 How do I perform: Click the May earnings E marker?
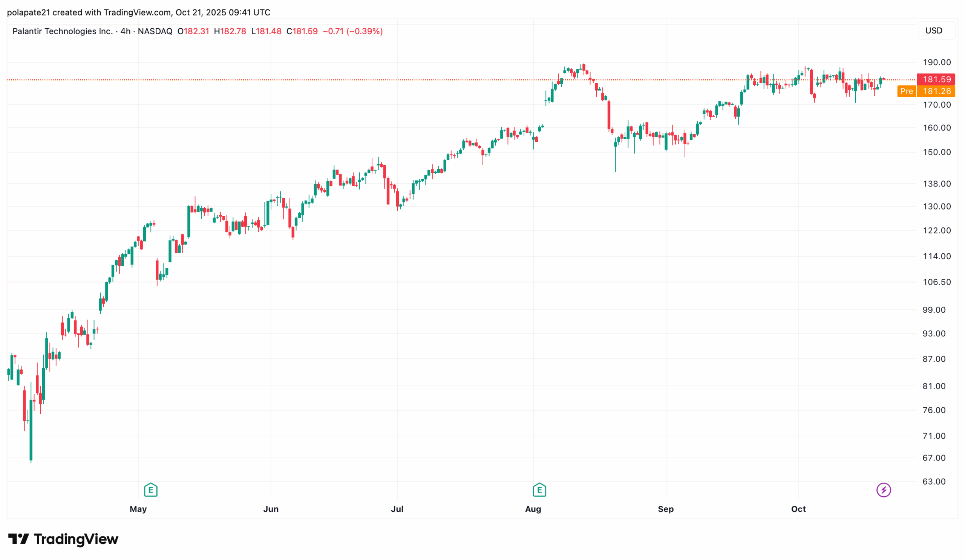point(150,490)
